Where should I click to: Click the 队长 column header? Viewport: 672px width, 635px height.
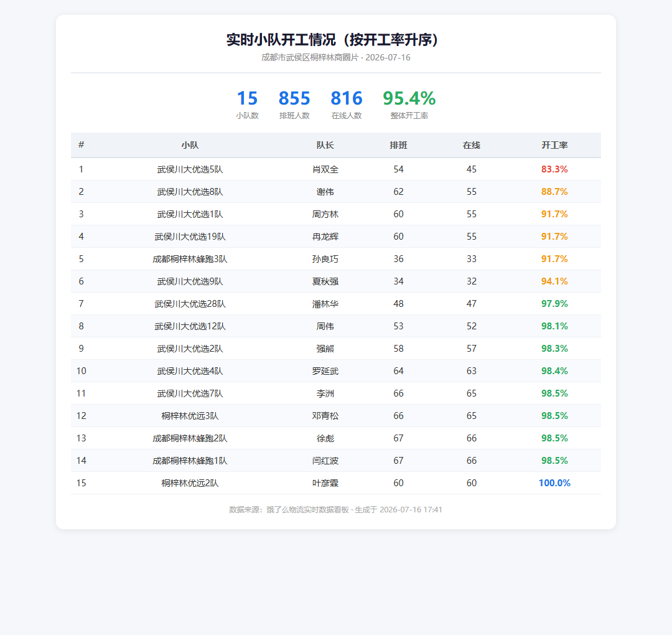pos(325,145)
